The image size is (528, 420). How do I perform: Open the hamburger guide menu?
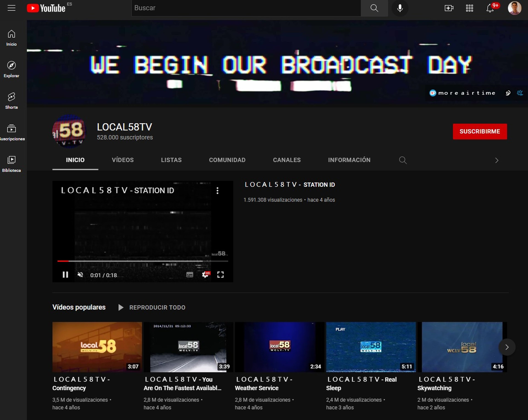[x=11, y=8]
